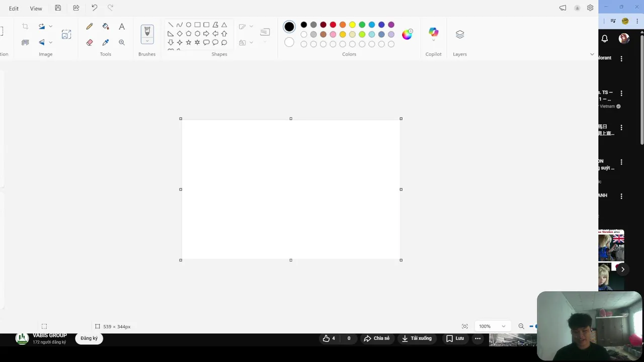Select Color 1 black primary swatch
The height and width of the screenshot is (362, 644).
pyautogui.click(x=289, y=27)
